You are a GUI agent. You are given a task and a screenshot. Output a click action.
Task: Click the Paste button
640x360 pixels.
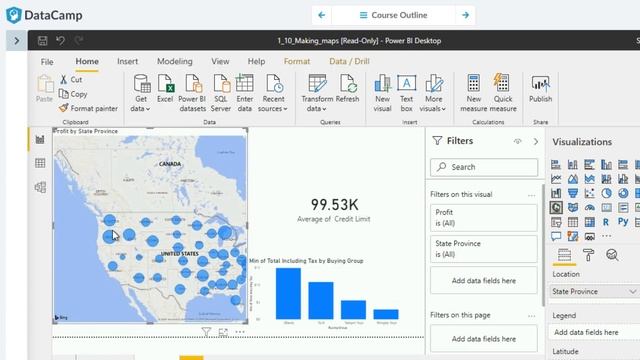point(44,89)
